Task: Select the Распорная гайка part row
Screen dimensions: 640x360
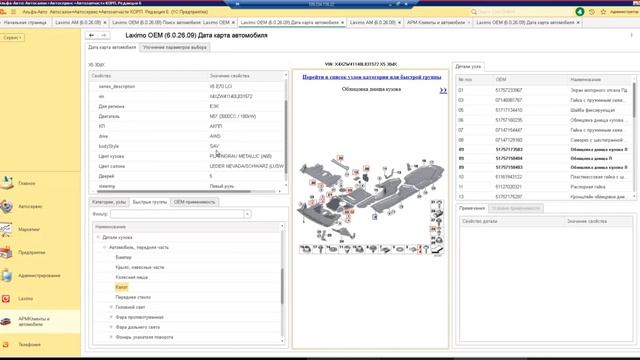Action: click(544, 187)
